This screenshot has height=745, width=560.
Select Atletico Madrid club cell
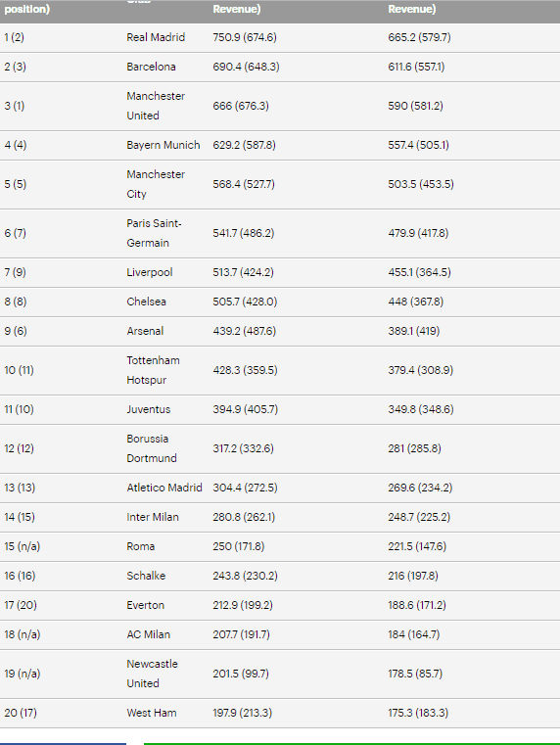click(x=164, y=488)
